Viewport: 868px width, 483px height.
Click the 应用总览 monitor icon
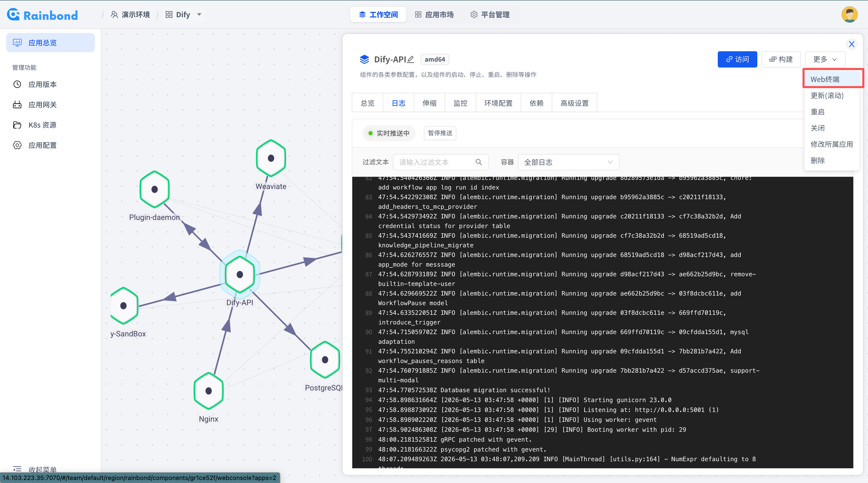click(x=17, y=43)
